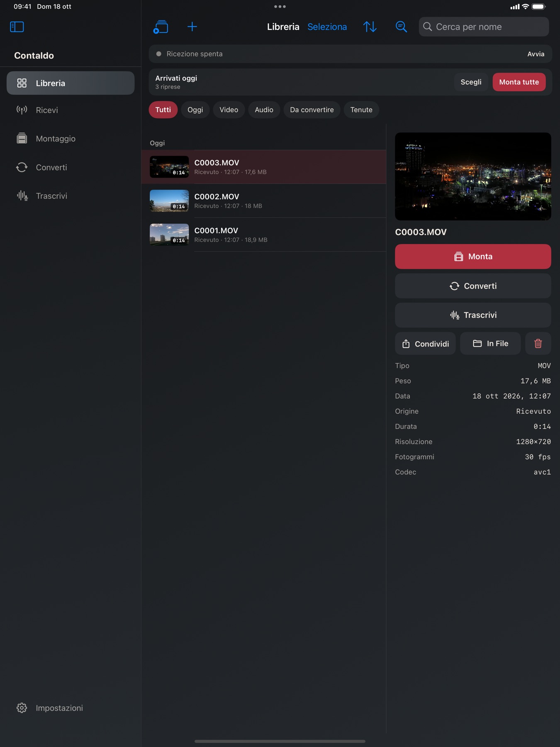560x747 pixels.
Task: Show Tenute items
Action: [x=361, y=110]
